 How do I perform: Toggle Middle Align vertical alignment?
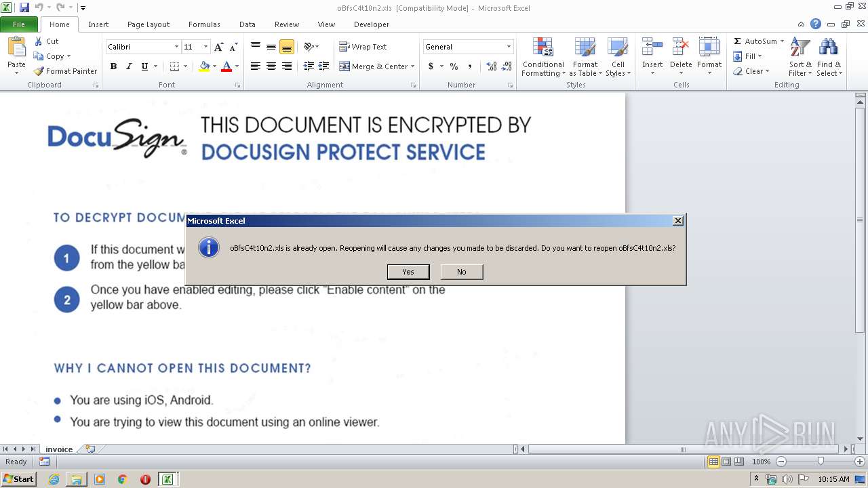271,47
